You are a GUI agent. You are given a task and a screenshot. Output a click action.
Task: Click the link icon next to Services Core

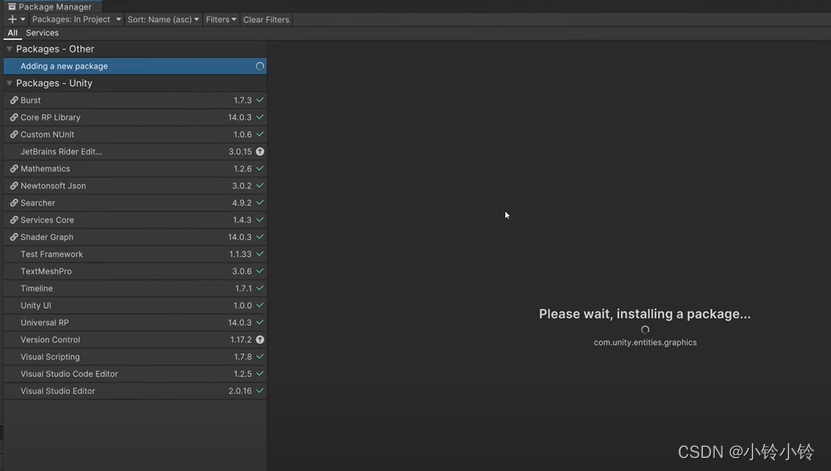[14, 220]
